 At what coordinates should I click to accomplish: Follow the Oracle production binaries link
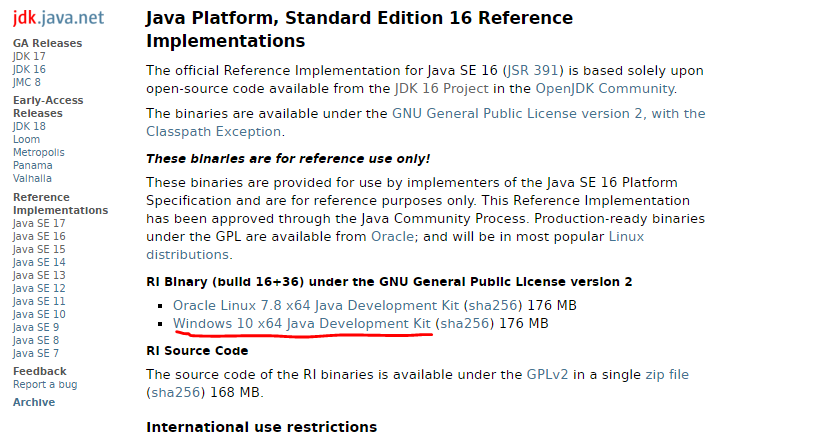coord(392,237)
